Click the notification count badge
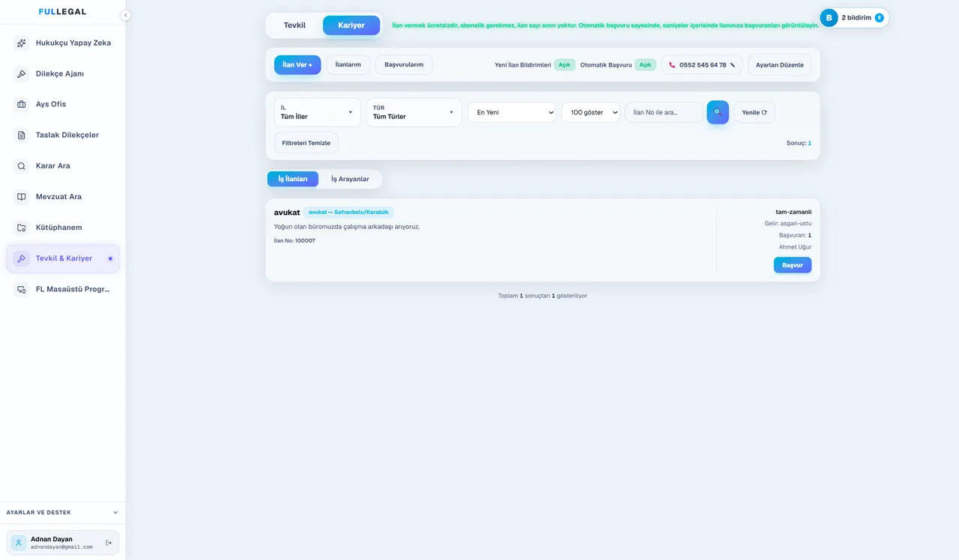This screenshot has width=959, height=560. [880, 17]
